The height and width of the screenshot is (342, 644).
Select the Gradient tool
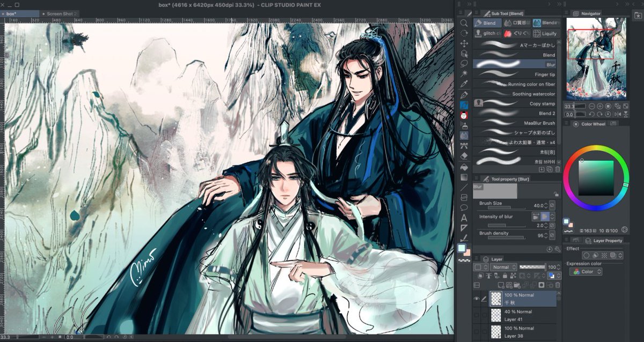[x=464, y=177]
